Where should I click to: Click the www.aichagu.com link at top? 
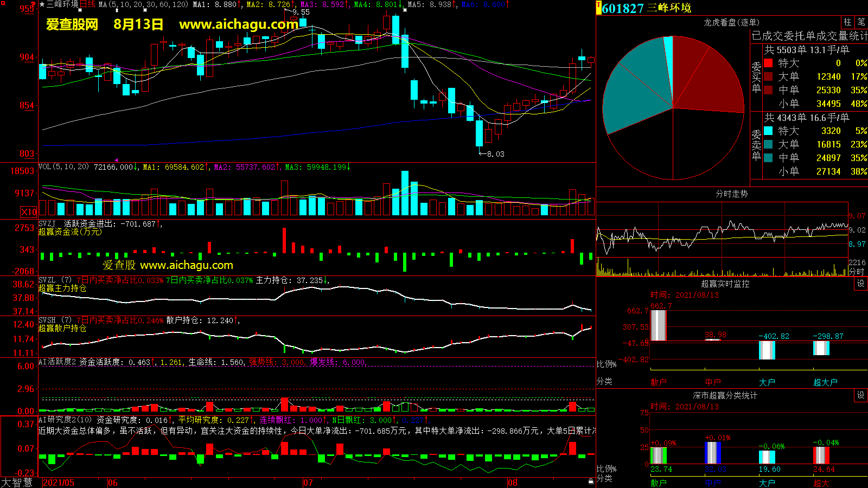click(238, 24)
